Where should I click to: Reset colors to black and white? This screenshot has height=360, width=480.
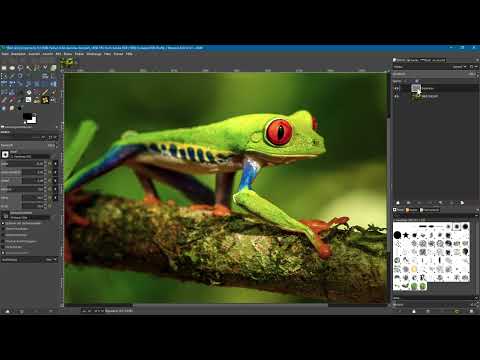pos(24,122)
